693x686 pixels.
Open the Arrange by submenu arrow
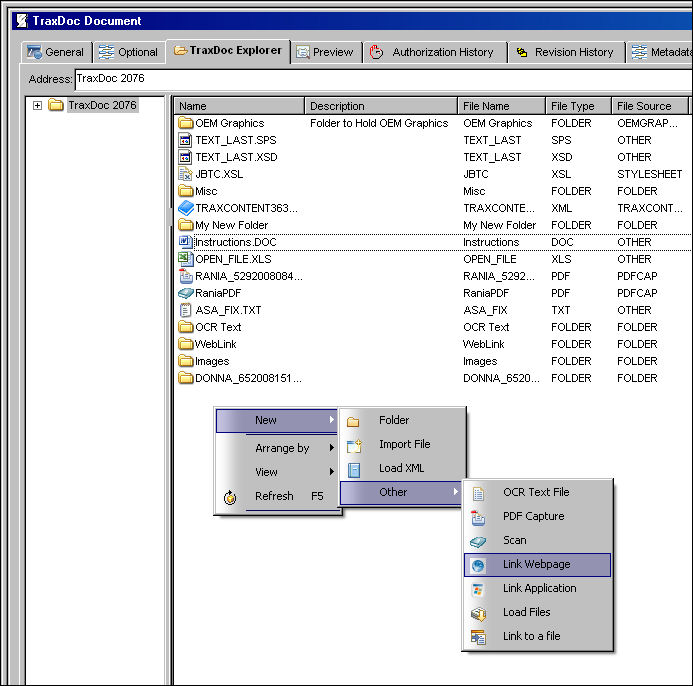(331, 448)
